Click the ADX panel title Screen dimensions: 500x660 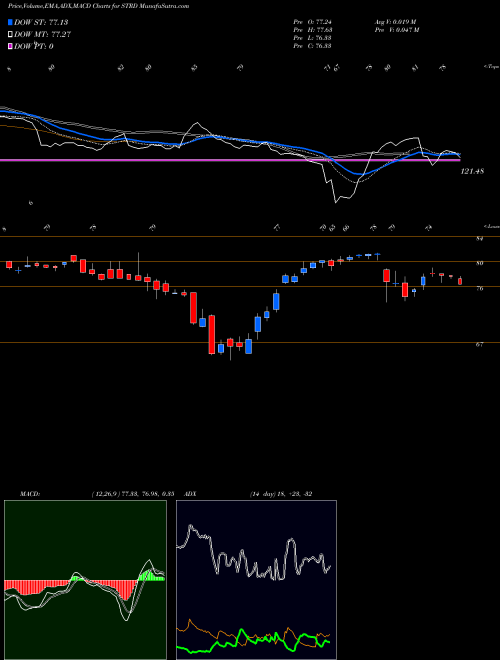(x=190, y=494)
